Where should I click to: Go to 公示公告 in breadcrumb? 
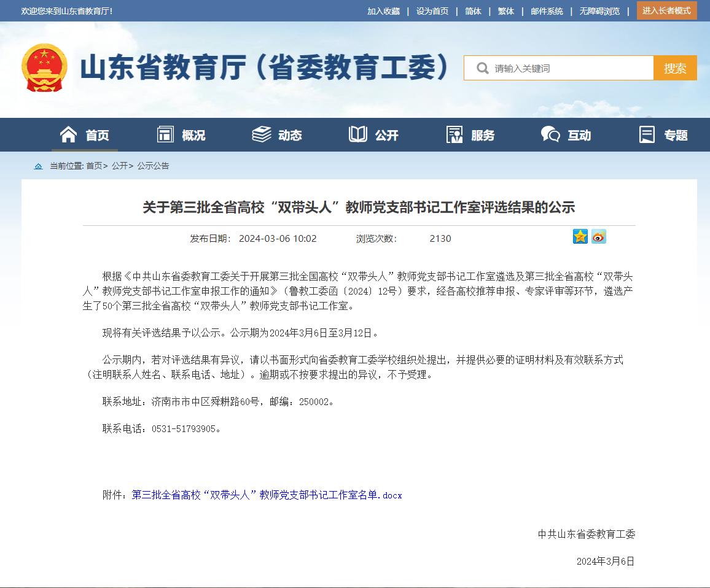click(x=153, y=166)
